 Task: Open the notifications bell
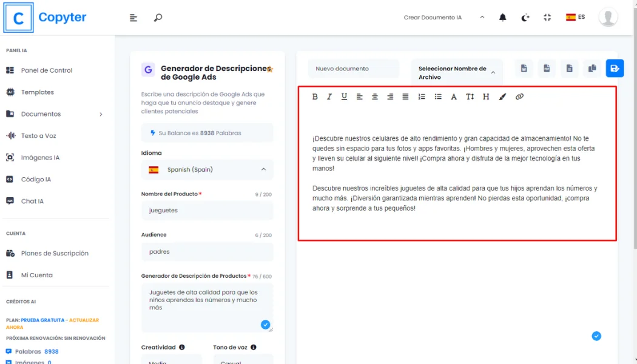pyautogui.click(x=502, y=18)
